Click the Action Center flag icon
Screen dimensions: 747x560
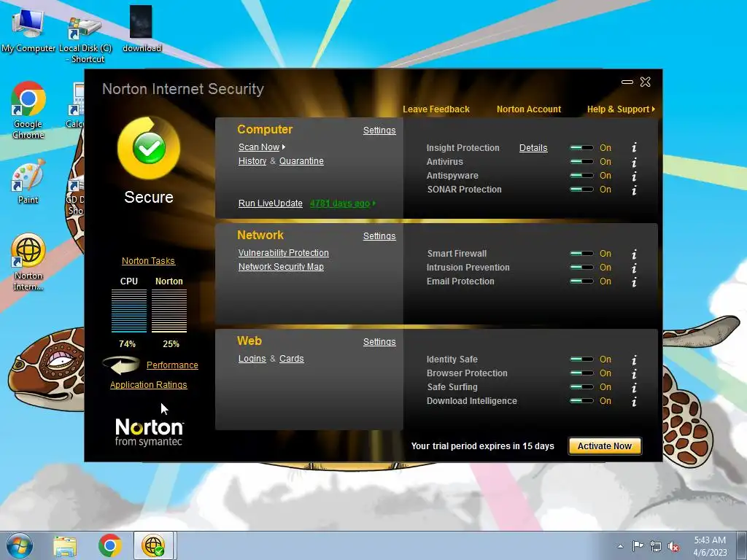[638, 545]
